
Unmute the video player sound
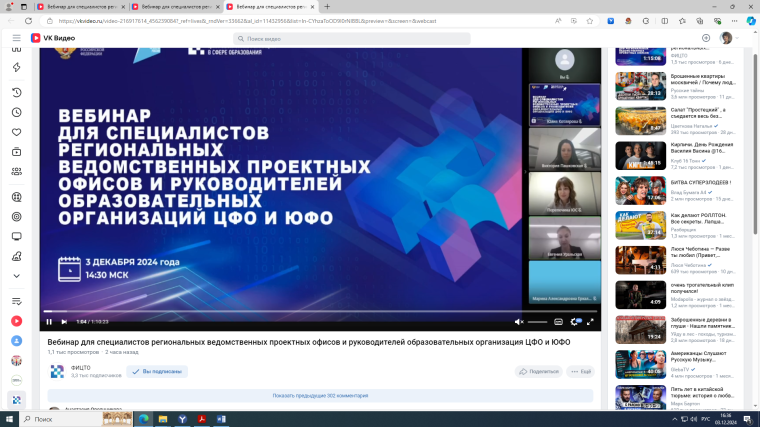519,322
